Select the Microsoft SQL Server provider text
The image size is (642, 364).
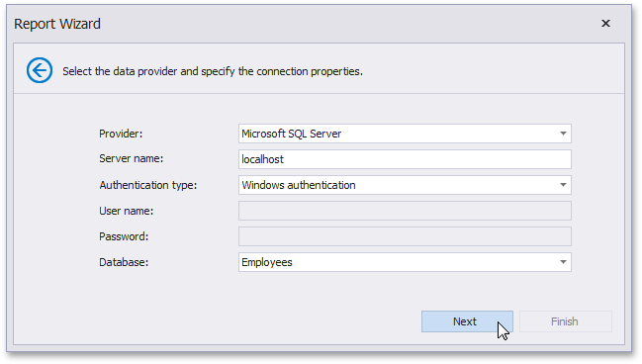pyautogui.click(x=291, y=134)
